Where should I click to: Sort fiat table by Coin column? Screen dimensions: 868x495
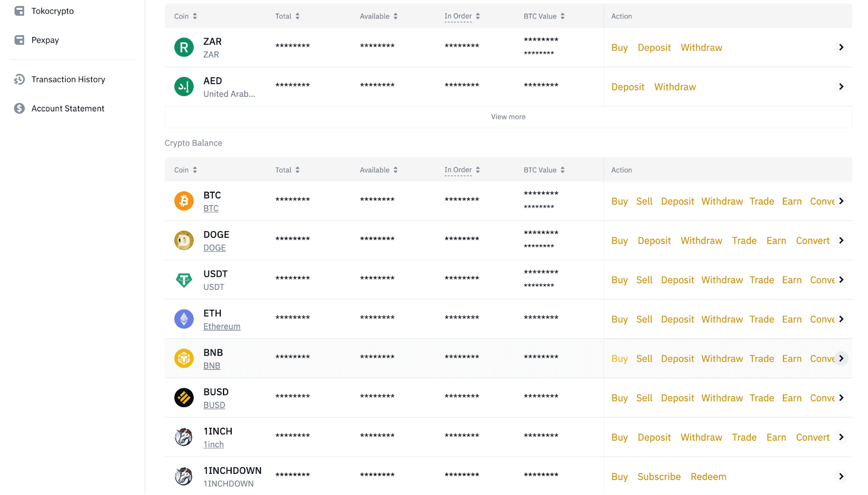(195, 16)
